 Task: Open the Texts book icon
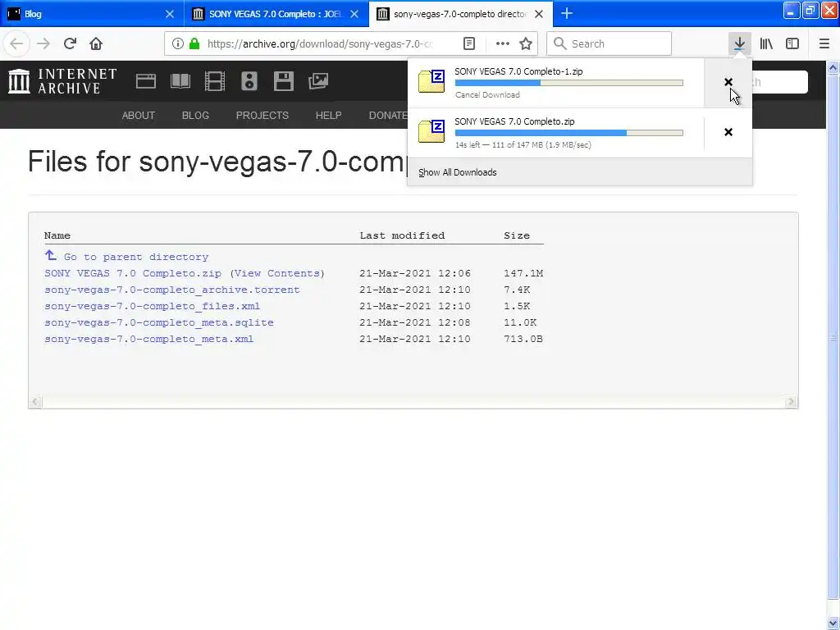(180, 81)
